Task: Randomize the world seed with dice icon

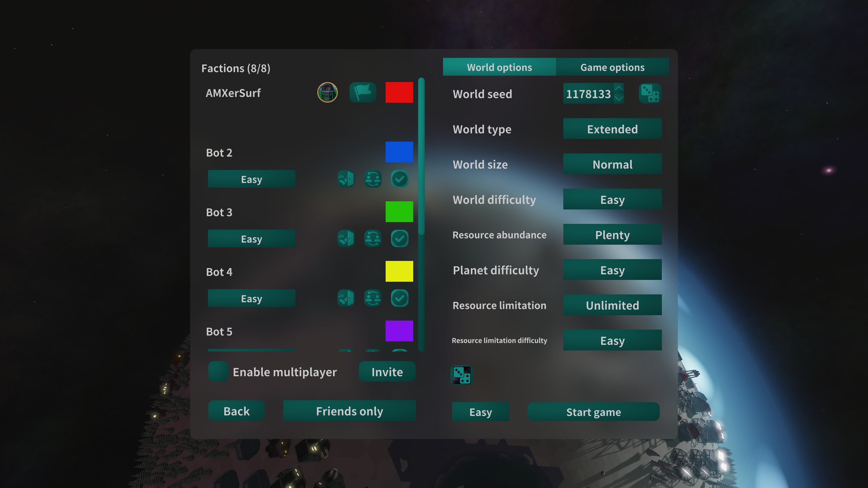Action: (x=650, y=93)
